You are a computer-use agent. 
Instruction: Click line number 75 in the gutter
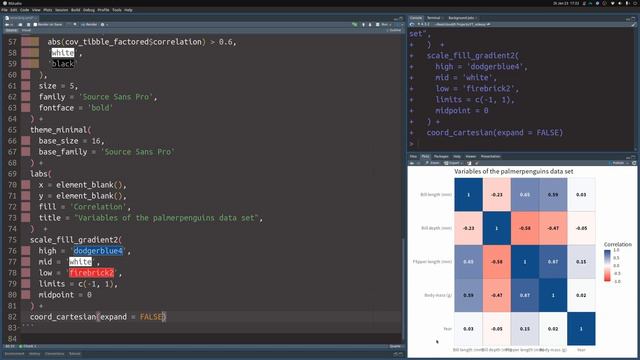(x=12, y=240)
